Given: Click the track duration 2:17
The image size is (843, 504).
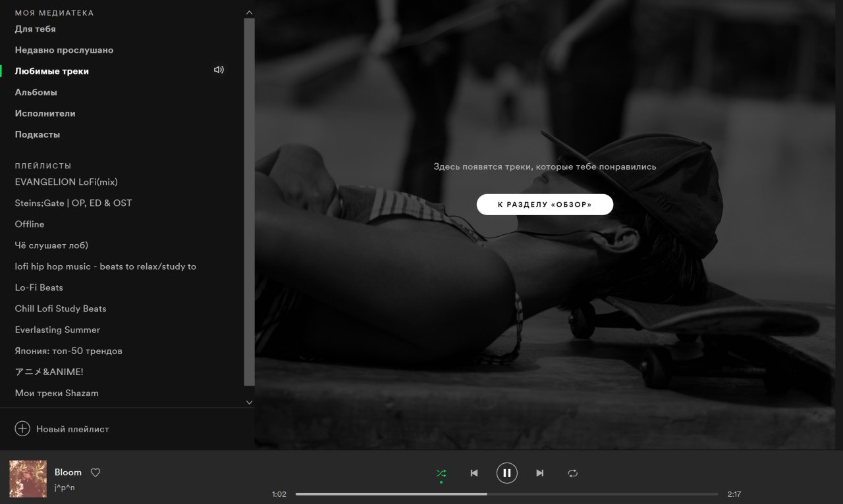Looking at the screenshot, I should tap(734, 494).
